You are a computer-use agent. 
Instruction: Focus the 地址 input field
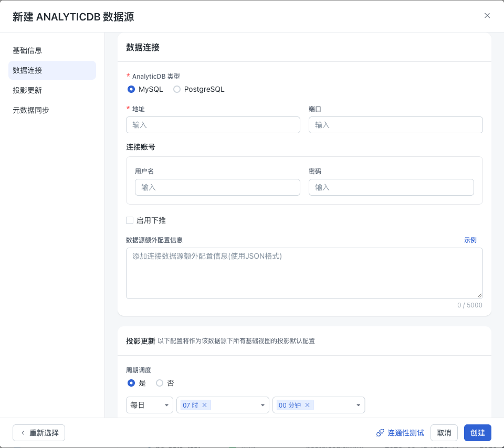tap(213, 125)
